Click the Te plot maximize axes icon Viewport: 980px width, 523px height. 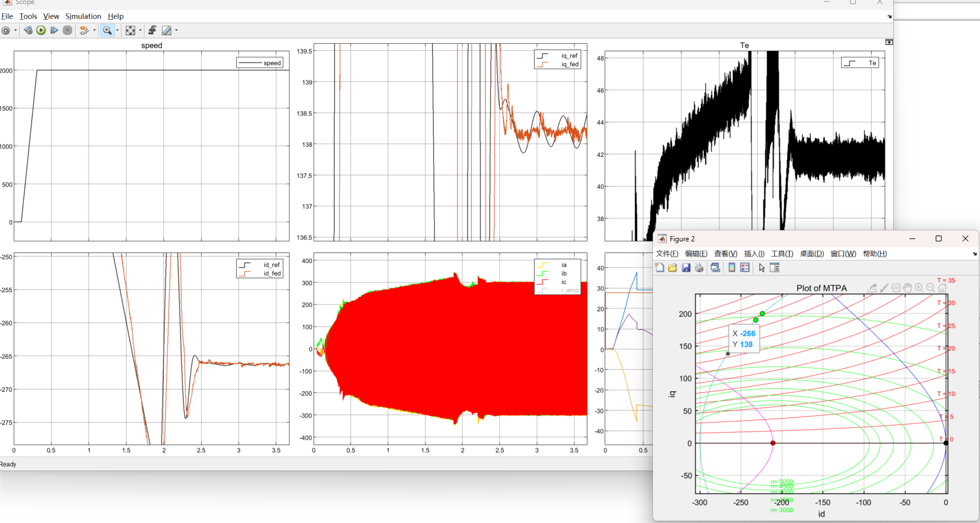[889, 42]
